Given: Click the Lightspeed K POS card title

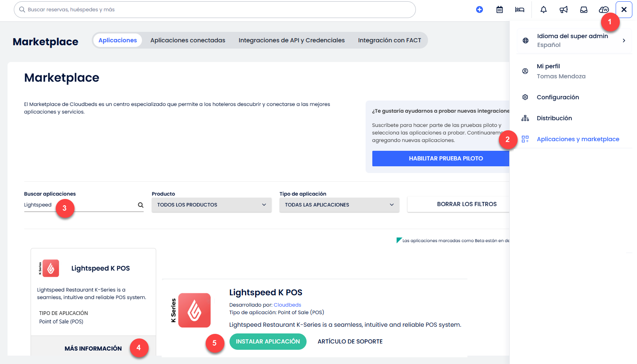Looking at the screenshot, I should click(x=101, y=268).
